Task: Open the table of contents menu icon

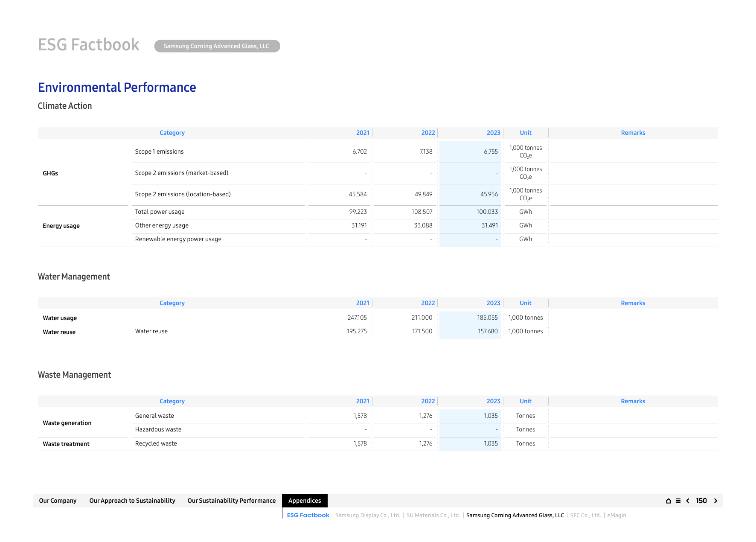Action: [x=678, y=501]
